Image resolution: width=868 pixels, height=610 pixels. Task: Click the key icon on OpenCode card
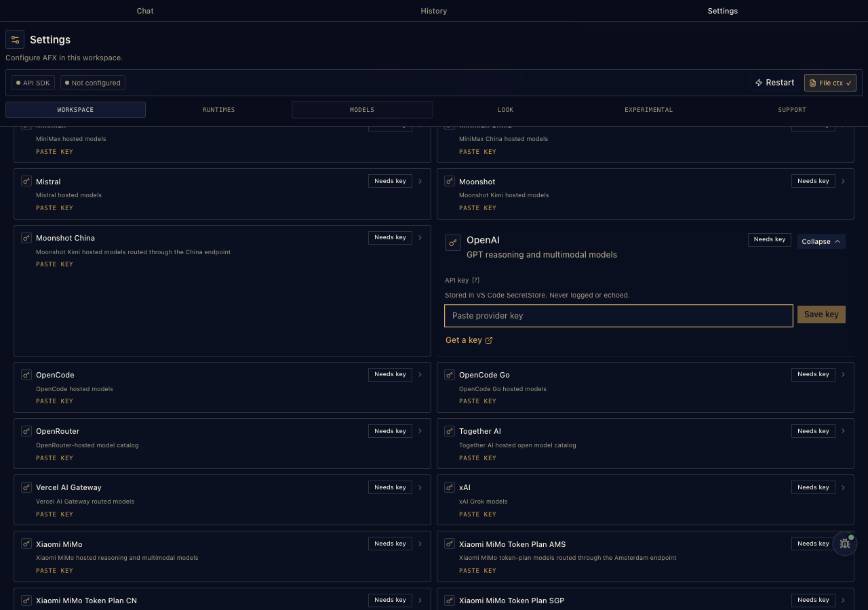click(x=26, y=375)
